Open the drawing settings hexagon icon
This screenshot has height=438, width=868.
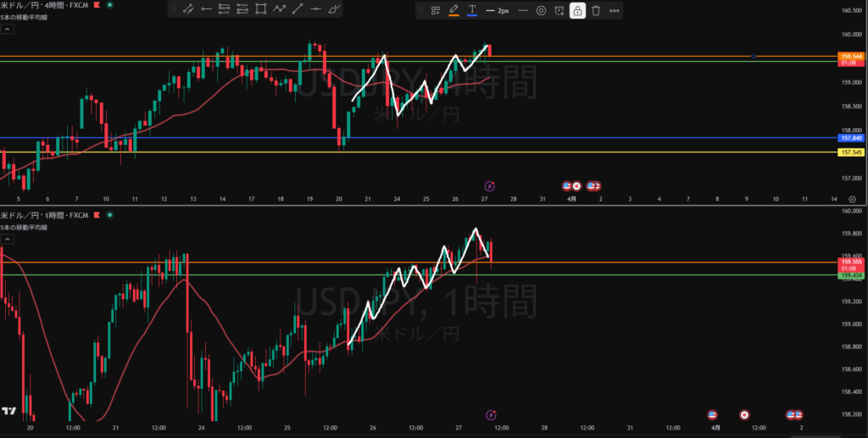click(x=541, y=10)
